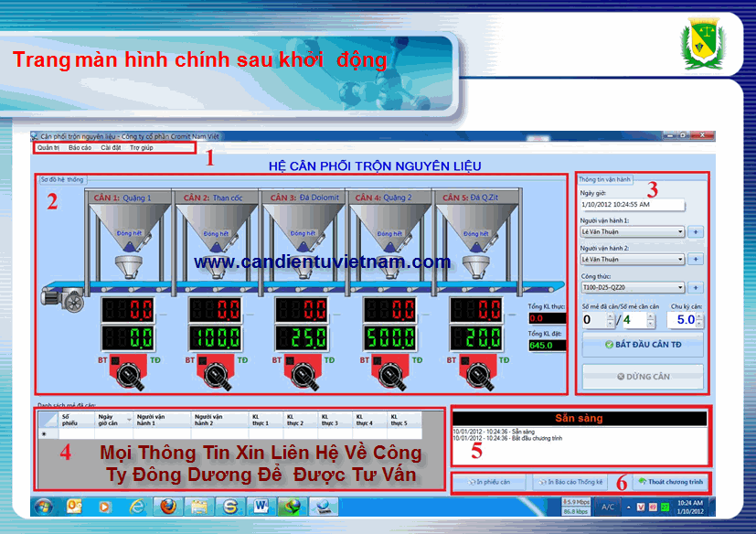Click the KL thực 5 column header
This screenshot has height=534, width=756.
(x=405, y=420)
